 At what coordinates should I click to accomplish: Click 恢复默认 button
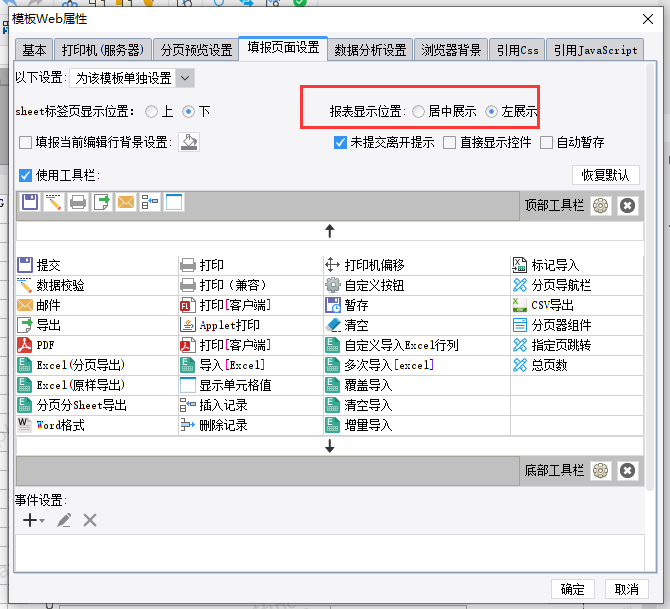pos(605,175)
